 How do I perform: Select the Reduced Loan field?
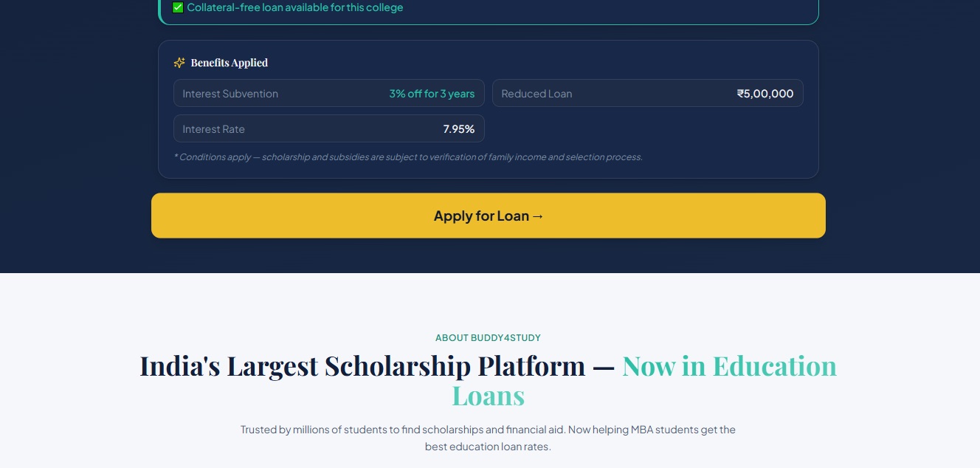(x=648, y=93)
